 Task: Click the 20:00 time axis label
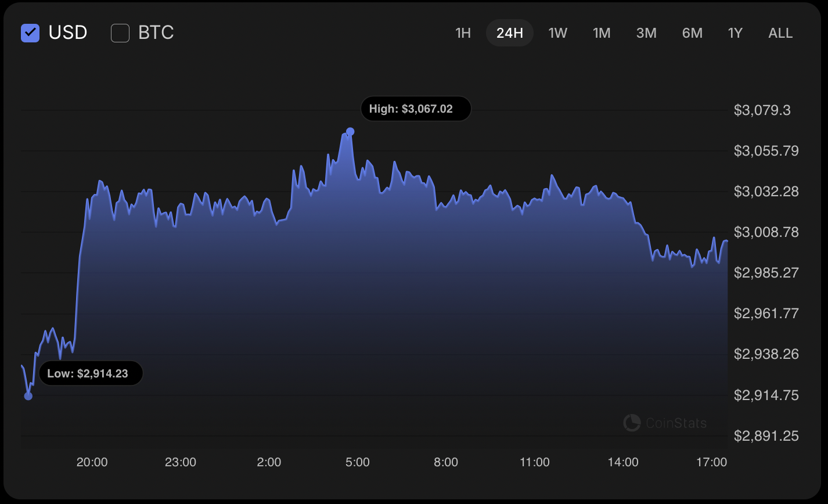point(92,462)
